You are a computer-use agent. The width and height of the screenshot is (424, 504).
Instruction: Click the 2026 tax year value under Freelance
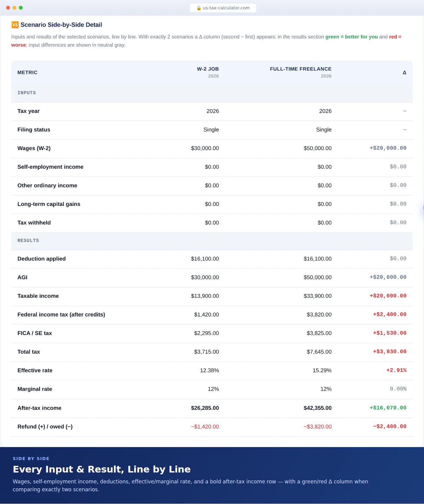(x=325, y=111)
